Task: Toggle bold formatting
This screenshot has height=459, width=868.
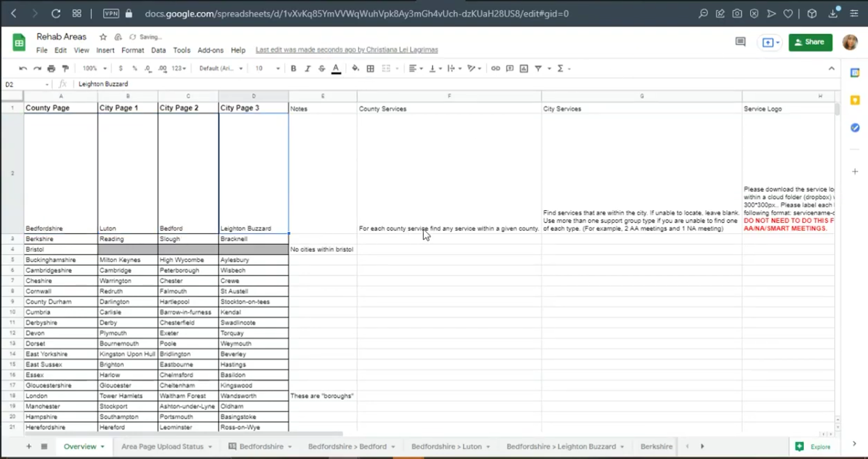Action: (x=293, y=68)
